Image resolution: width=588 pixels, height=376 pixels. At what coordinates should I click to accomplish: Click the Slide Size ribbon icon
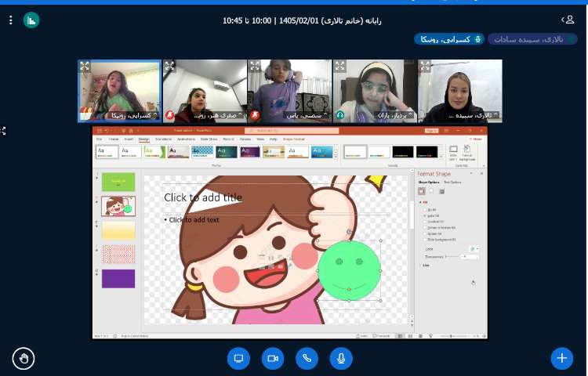pos(453,154)
